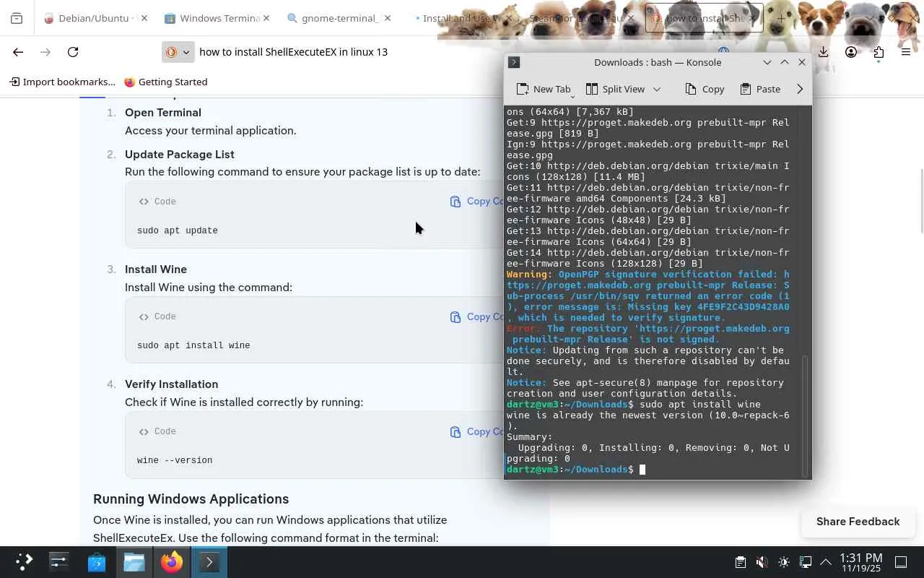Screen dimensions: 924x578
Task: Copy the 'sudo apt update' code
Action: pyautogui.click(x=476, y=202)
